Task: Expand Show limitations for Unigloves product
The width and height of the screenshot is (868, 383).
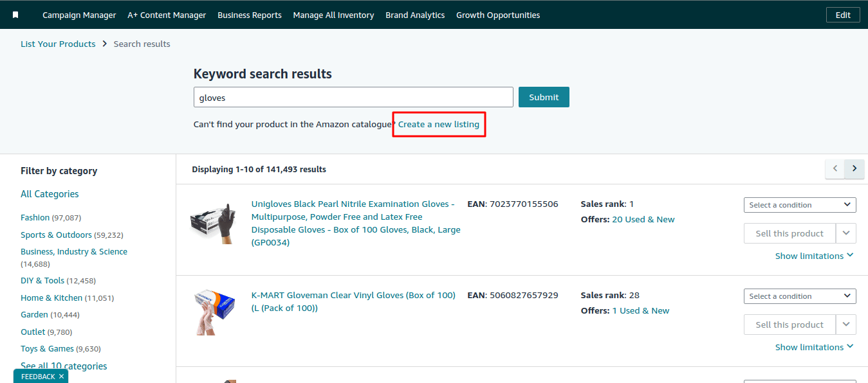Action: (815, 256)
